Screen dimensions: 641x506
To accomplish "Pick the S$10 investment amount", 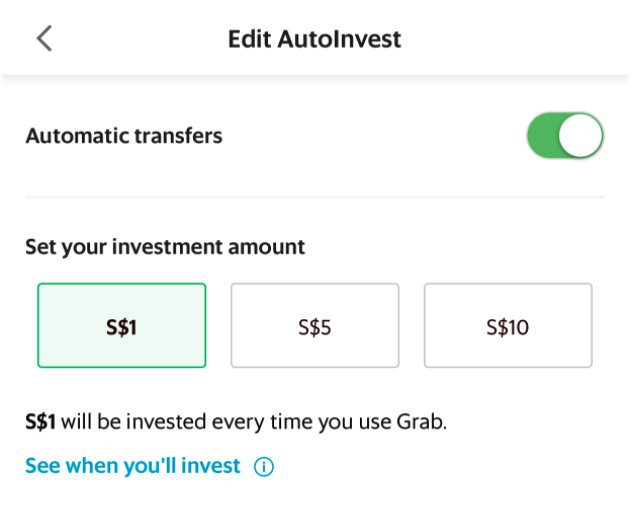I will (508, 325).
